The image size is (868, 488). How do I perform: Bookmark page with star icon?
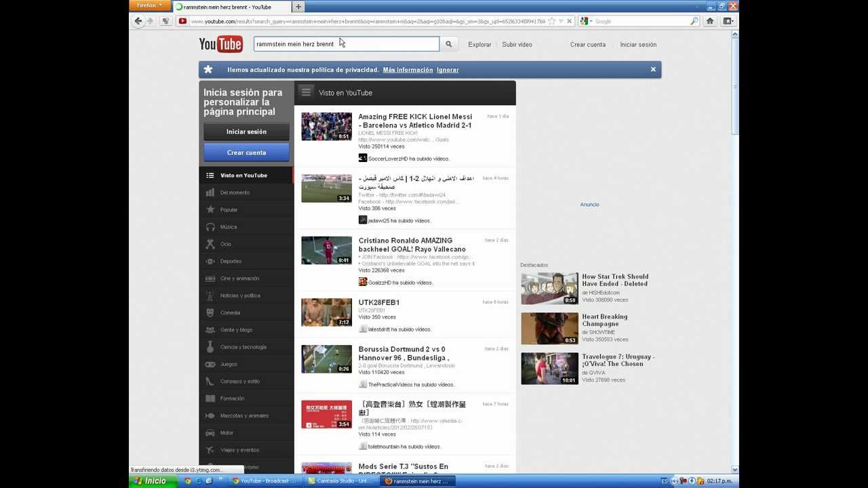click(552, 21)
